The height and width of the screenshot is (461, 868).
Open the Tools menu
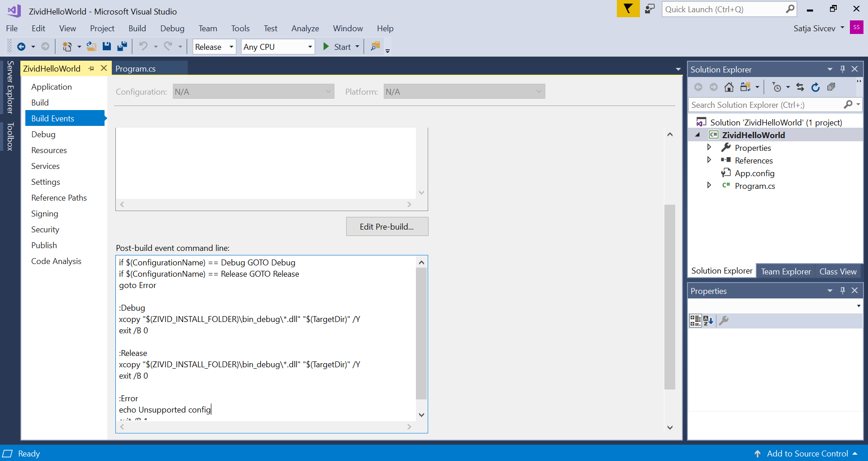click(240, 28)
